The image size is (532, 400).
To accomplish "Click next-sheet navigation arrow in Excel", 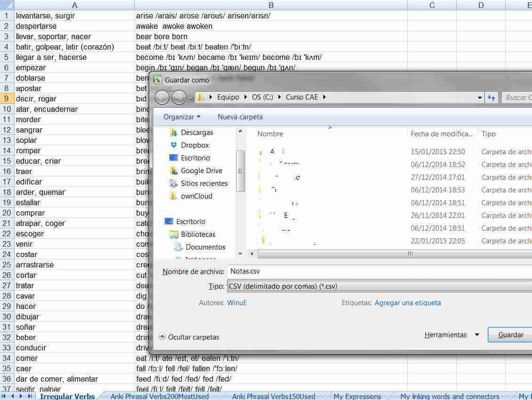I will [x=21, y=396].
